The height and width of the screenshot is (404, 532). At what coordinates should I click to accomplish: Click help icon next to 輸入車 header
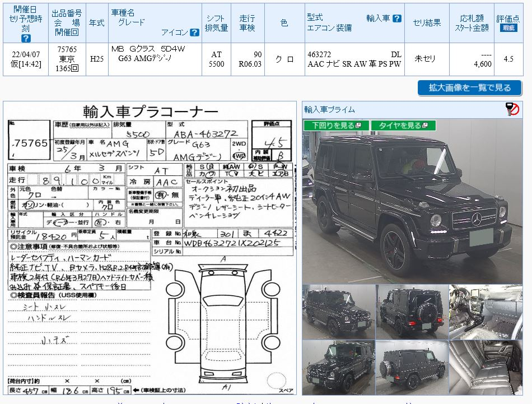pyautogui.click(x=397, y=18)
